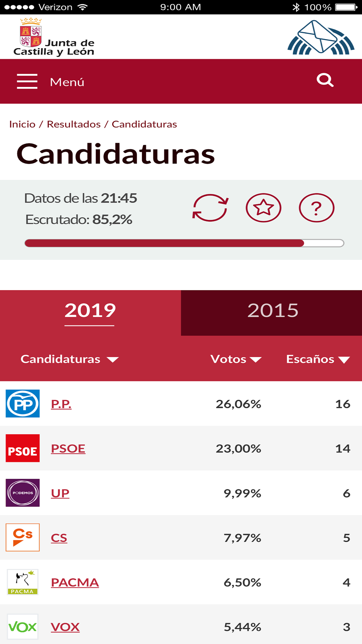Open the CS candidature link
The width and height of the screenshot is (362, 644).
tap(59, 538)
